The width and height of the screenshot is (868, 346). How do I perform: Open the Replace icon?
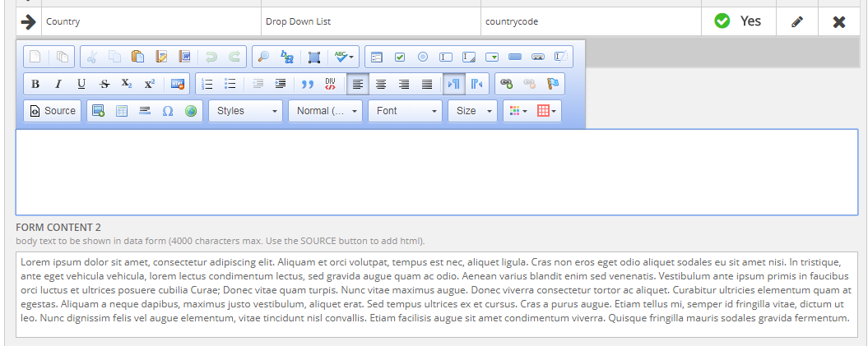click(287, 57)
